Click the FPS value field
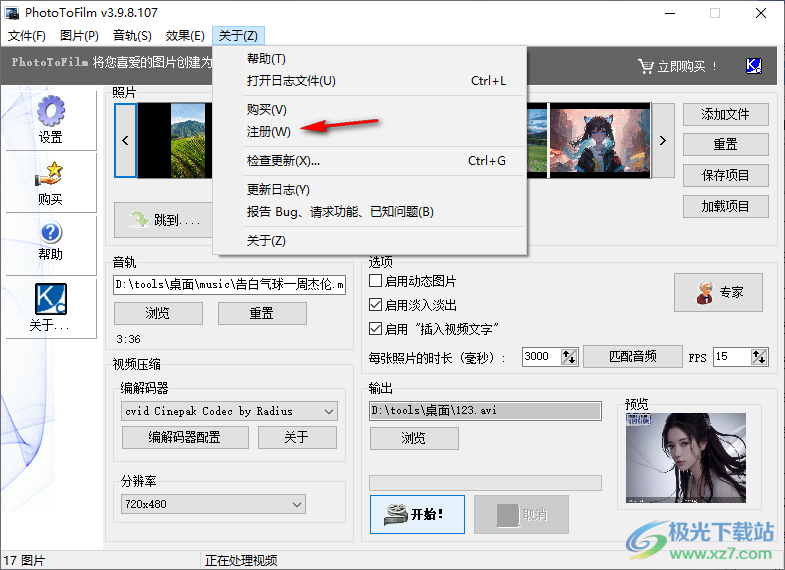The image size is (785, 570). tap(732, 357)
